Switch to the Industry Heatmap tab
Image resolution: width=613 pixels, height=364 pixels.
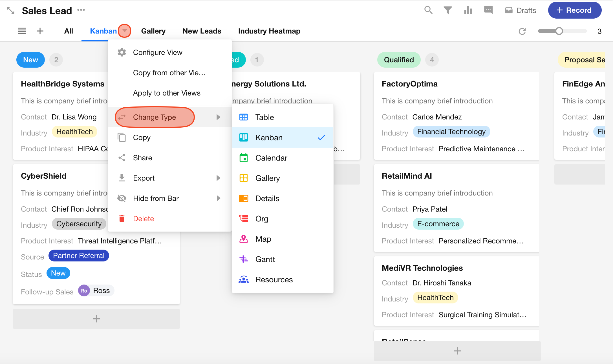pyautogui.click(x=269, y=31)
